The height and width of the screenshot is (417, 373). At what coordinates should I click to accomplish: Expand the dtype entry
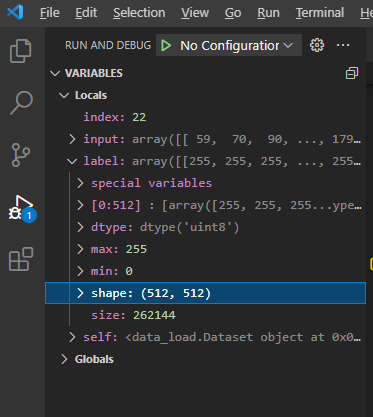click(80, 227)
